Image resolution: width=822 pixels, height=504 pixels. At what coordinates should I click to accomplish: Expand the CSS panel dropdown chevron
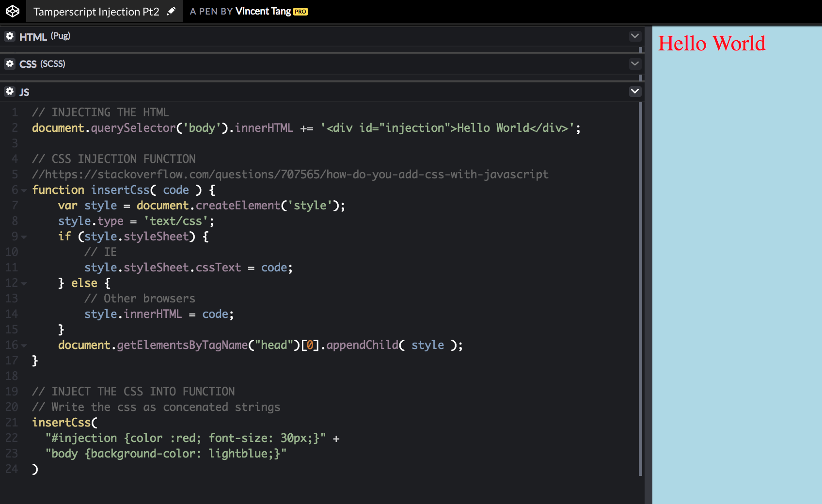coord(635,63)
